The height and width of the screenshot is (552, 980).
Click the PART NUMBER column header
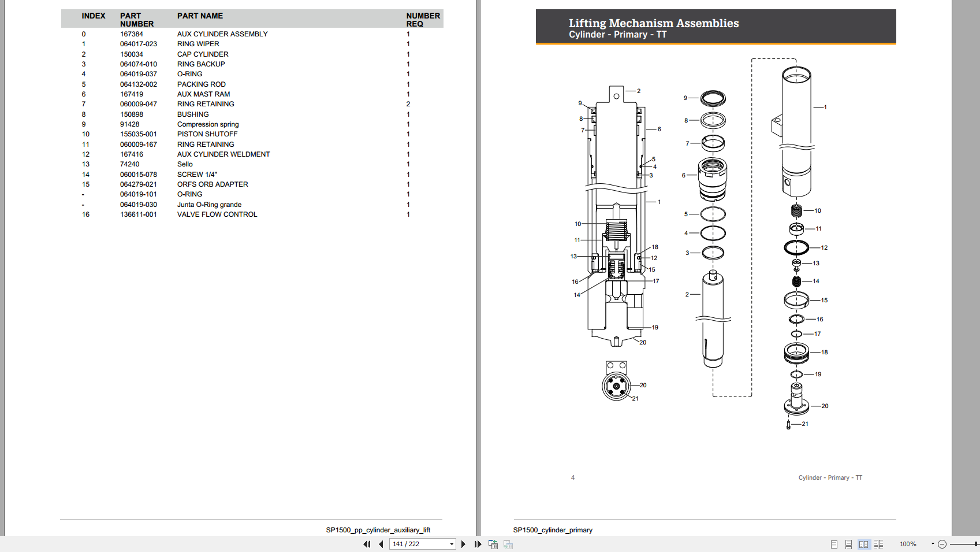tap(137, 20)
